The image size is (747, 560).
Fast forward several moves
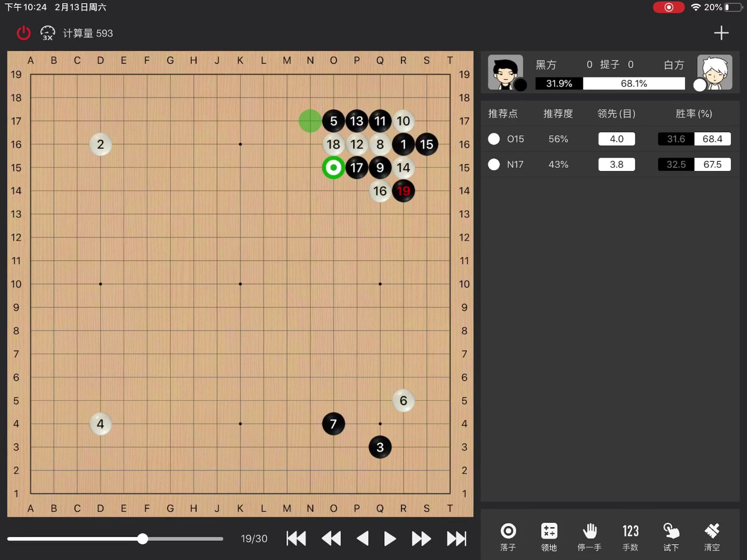coord(421,539)
